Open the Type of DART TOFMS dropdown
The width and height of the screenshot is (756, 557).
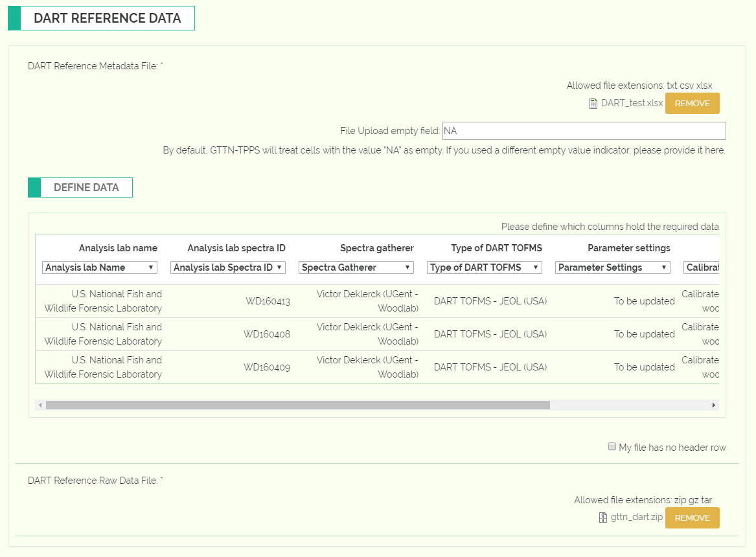coord(485,267)
